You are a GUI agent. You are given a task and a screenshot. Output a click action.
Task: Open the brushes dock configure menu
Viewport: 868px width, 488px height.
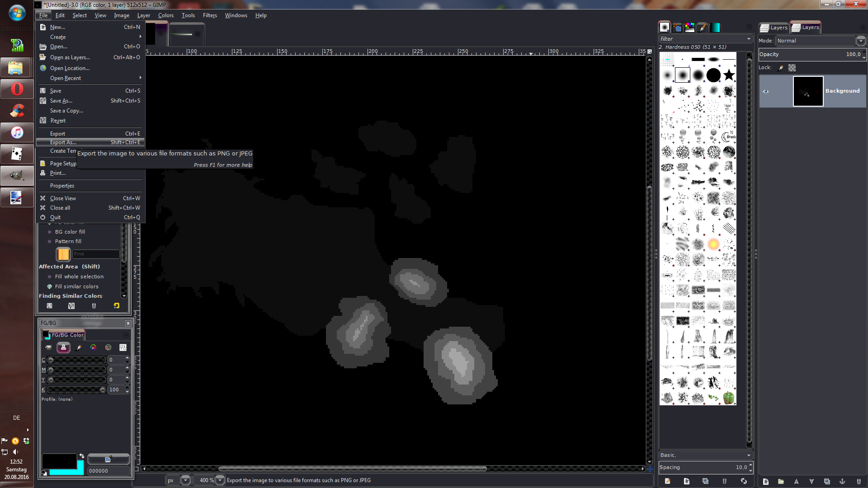point(749,27)
